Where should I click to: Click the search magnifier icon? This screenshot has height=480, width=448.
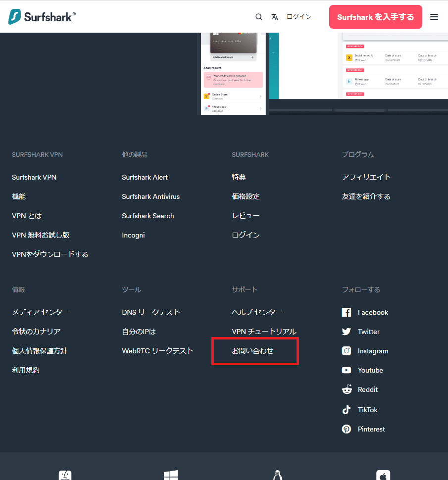click(259, 17)
